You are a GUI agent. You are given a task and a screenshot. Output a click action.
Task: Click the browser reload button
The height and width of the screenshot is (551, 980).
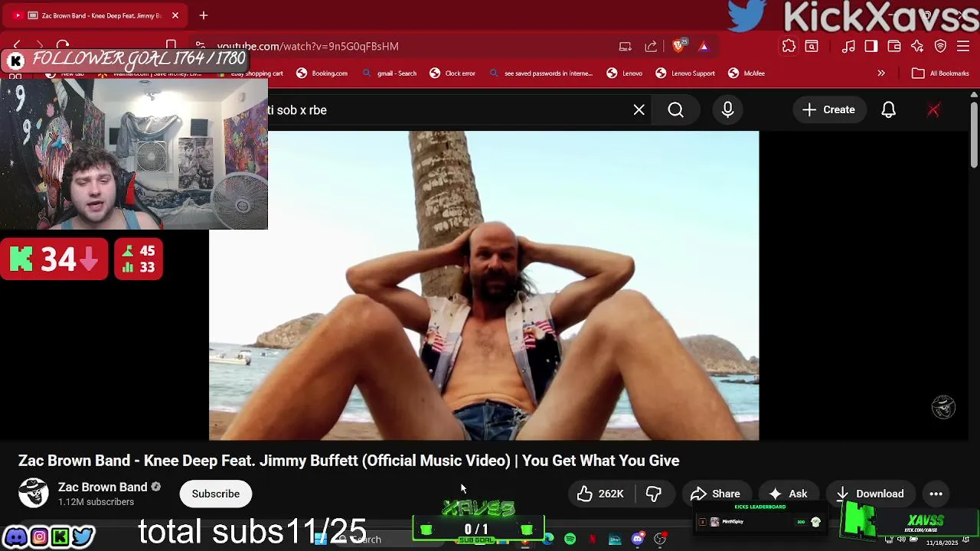coord(63,46)
